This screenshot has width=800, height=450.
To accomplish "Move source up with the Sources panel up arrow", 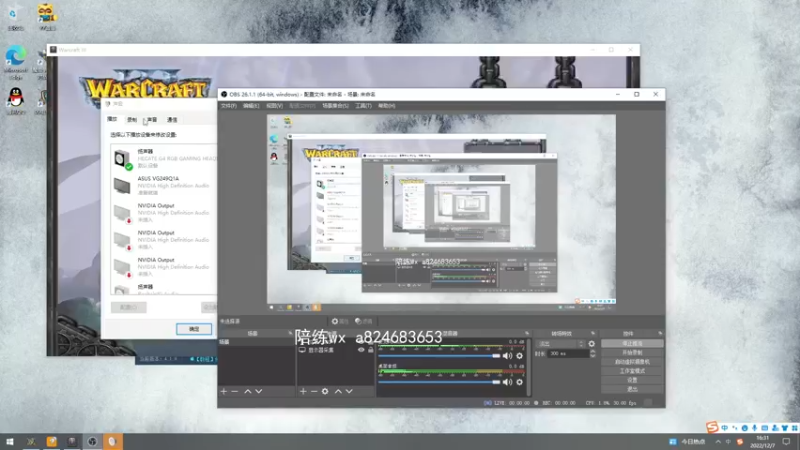I will coord(338,391).
